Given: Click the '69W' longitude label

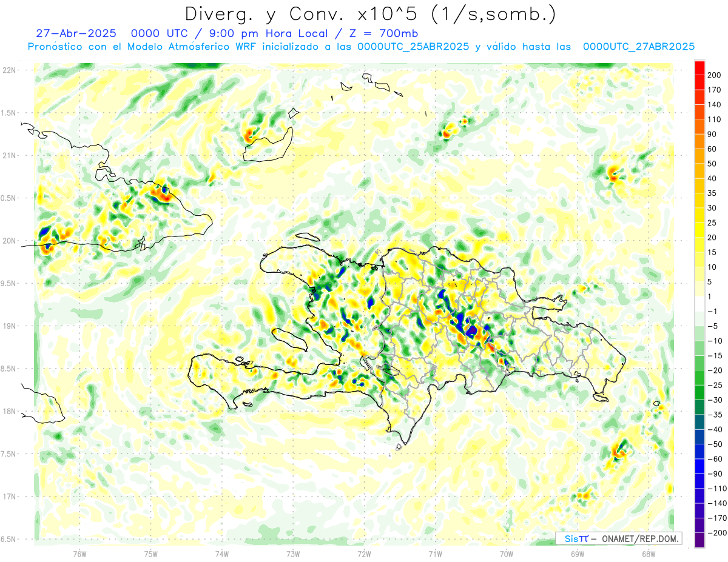Looking at the screenshot, I should [x=578, y=553].
